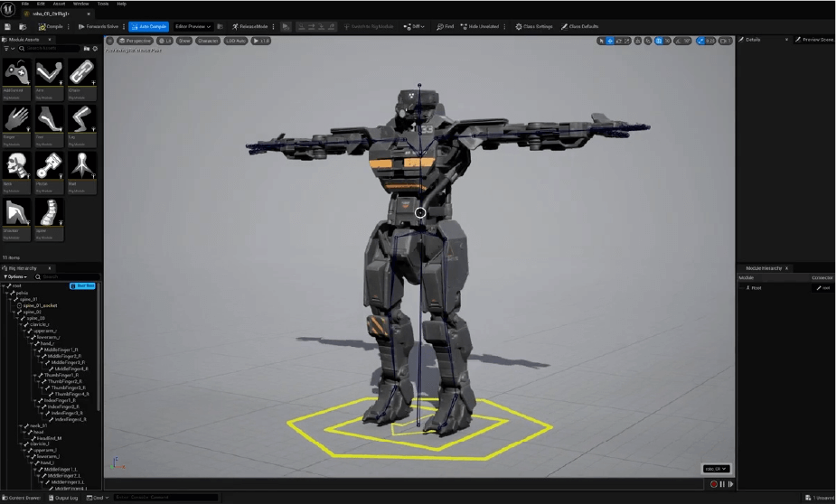Click the Compile button
Viewport: 836px width, 504px height.
[51, 27]
